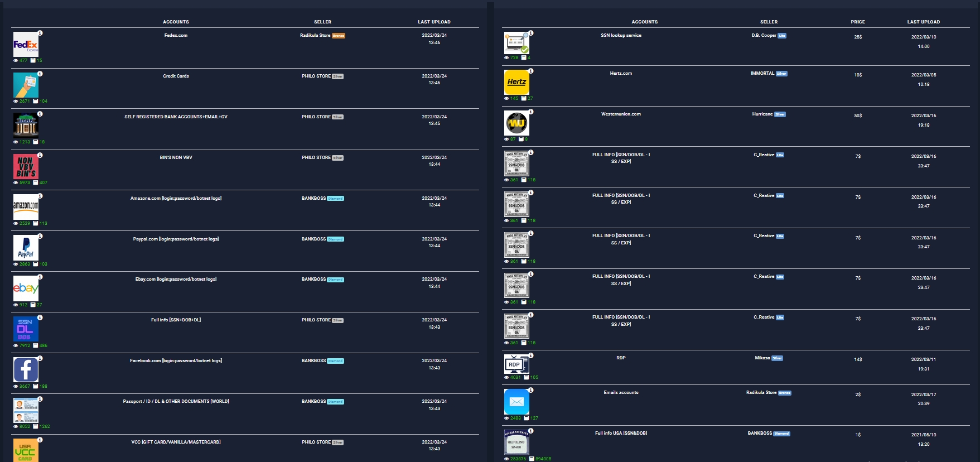980x462 pixels.
Task: Click the info badge on the PayPal thumbnail
Action: pyautogui.click(x=40, y=236)
